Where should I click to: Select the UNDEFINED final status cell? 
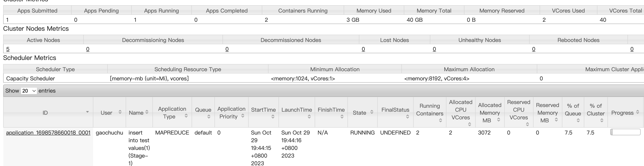(x=395, y=132)
